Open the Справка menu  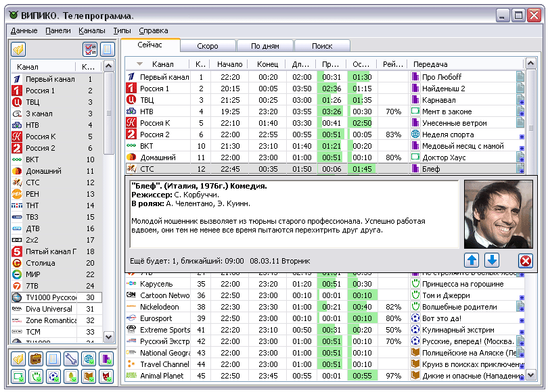coord(154,30)
